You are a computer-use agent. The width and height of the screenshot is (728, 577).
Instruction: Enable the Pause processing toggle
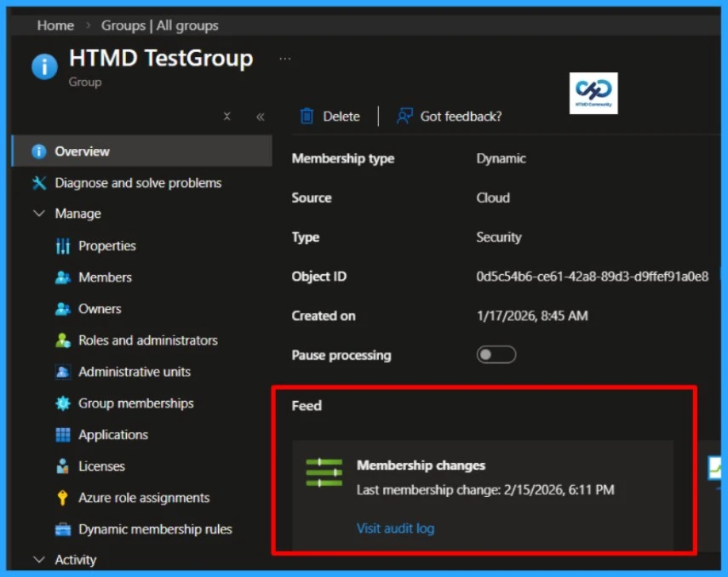tap(496, 355)
